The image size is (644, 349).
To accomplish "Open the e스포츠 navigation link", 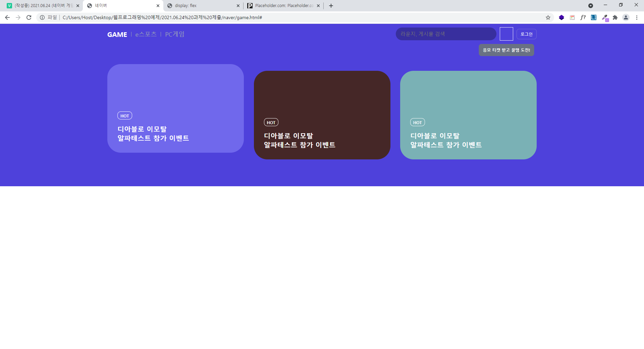I will (x=146, y=34).
